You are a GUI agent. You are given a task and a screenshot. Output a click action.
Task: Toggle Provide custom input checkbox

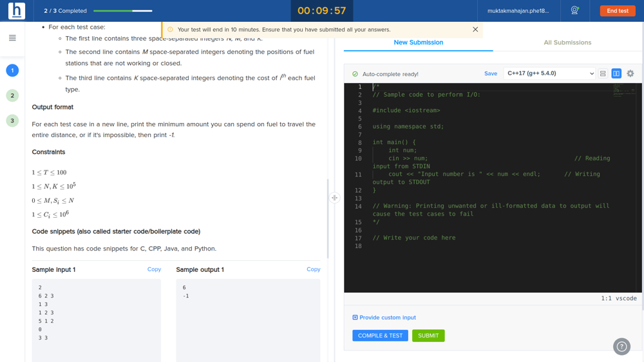(355, 318)
